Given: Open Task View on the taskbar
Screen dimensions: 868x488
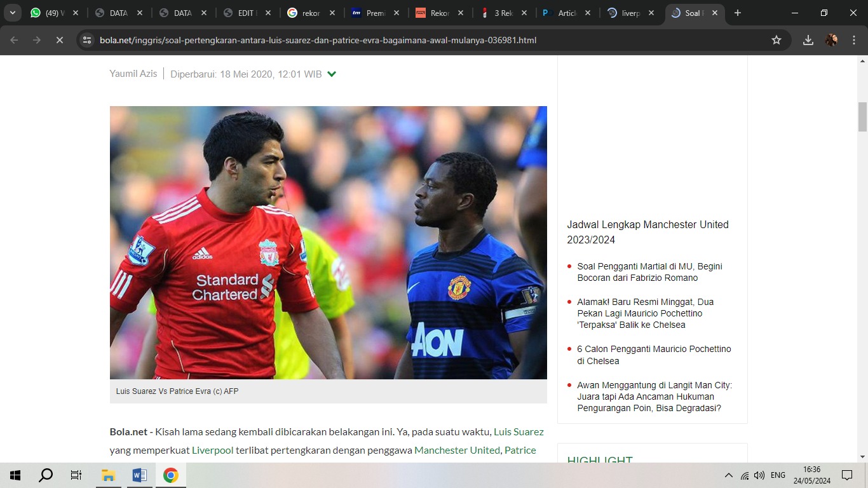Looking at the screenshot, I should 76,475.
